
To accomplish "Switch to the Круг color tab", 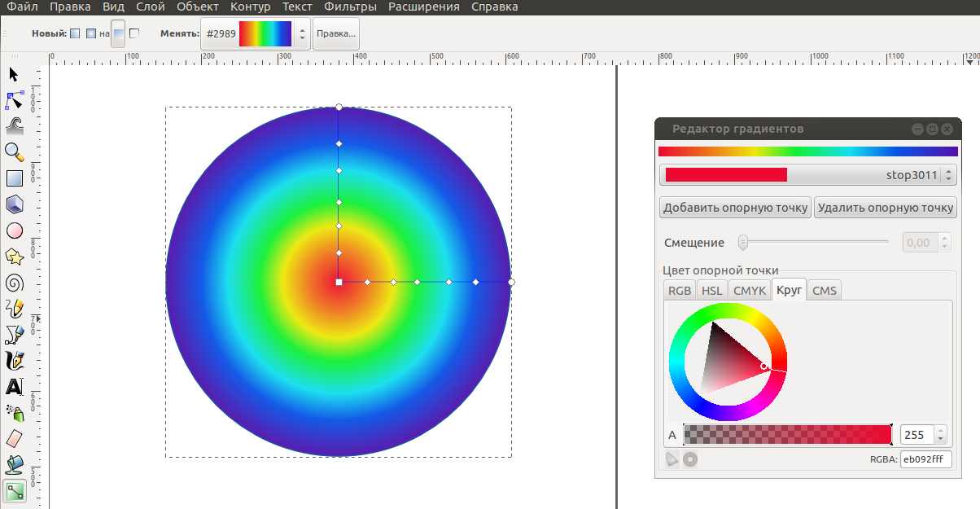I will pyautogui.click(x=789, y=289).
